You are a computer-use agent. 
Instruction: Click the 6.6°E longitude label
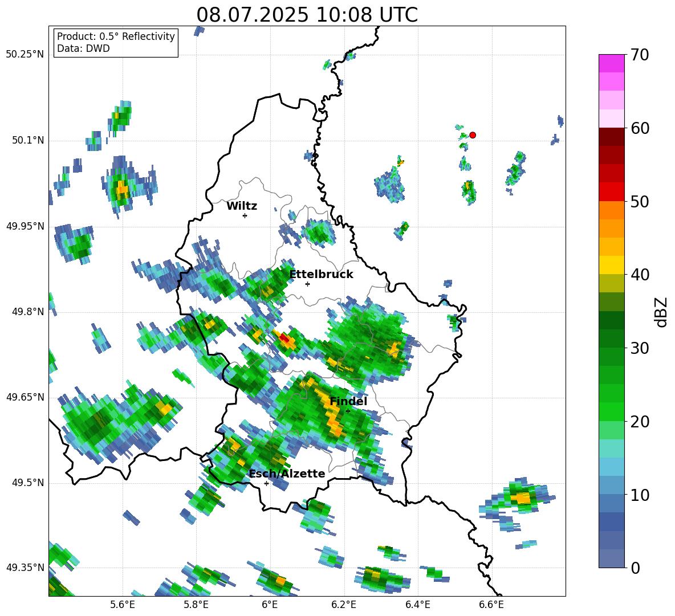tap(491, 605)
